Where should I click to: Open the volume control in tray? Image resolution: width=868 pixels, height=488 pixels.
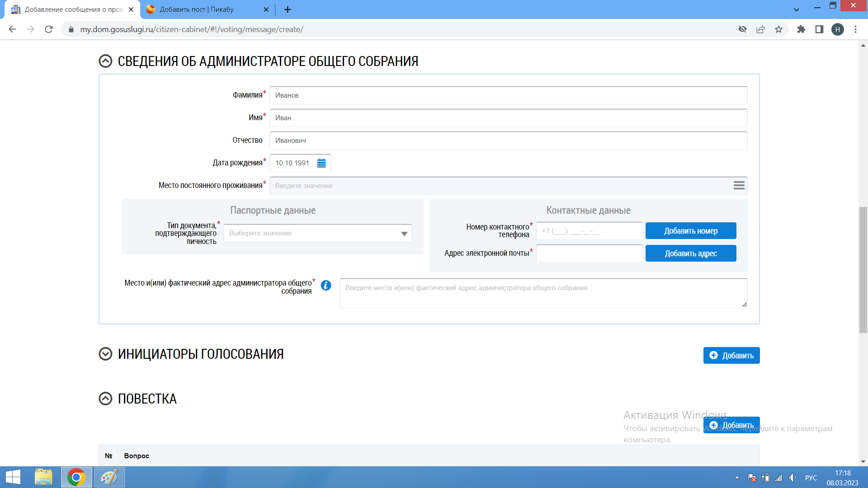point(793,478)
